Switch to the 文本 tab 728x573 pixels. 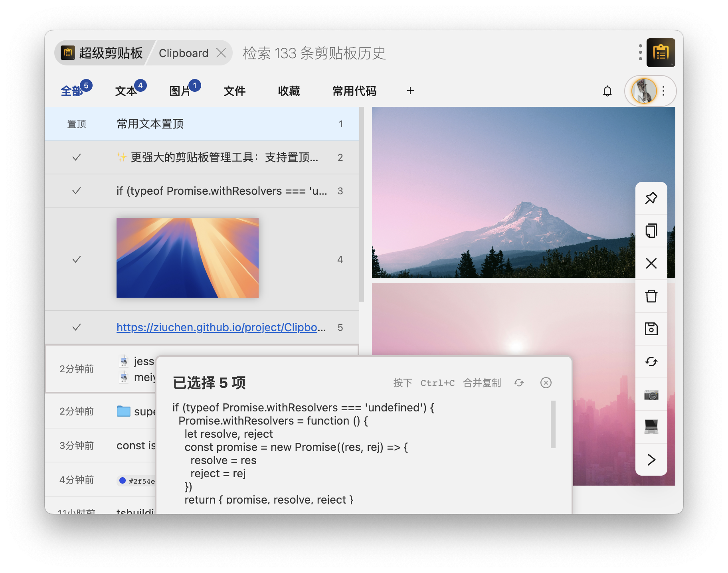click(x=126, y=91)
